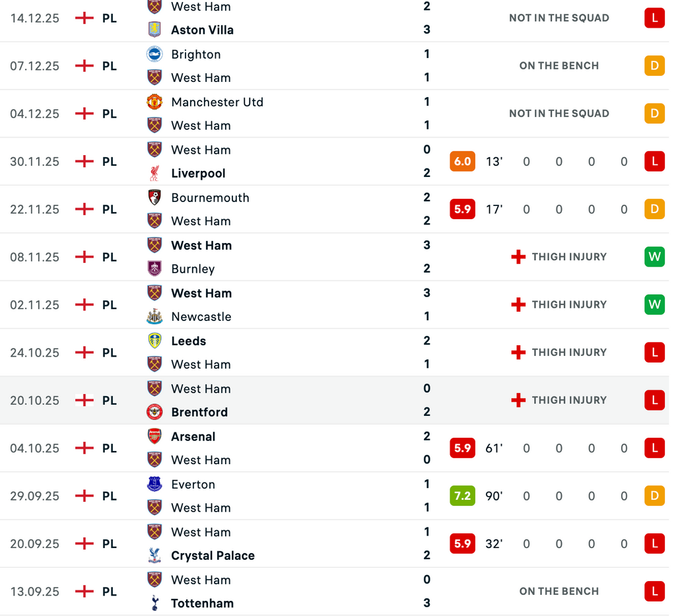Image resolution: width=676 pixels, height=616 pixels.
Task: Open the Brentford team name link
Action: [x=199, y=412]
